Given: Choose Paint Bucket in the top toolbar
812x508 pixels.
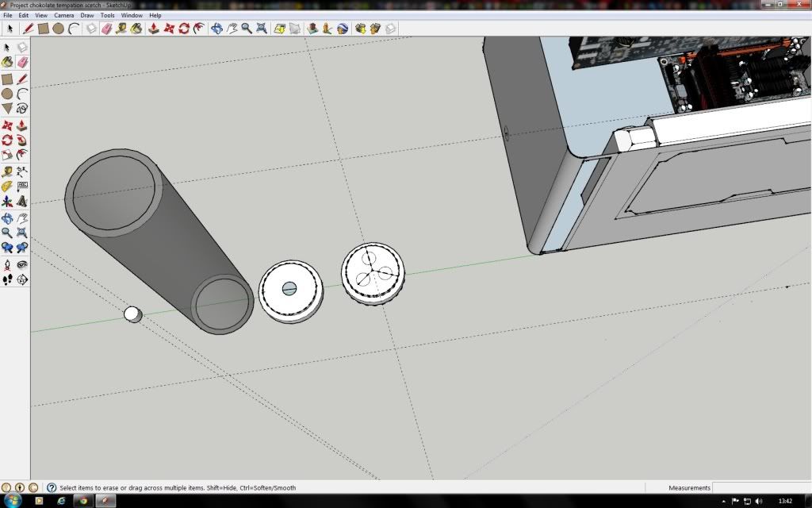Looking at the screenshot, I should tap(136, 29).
